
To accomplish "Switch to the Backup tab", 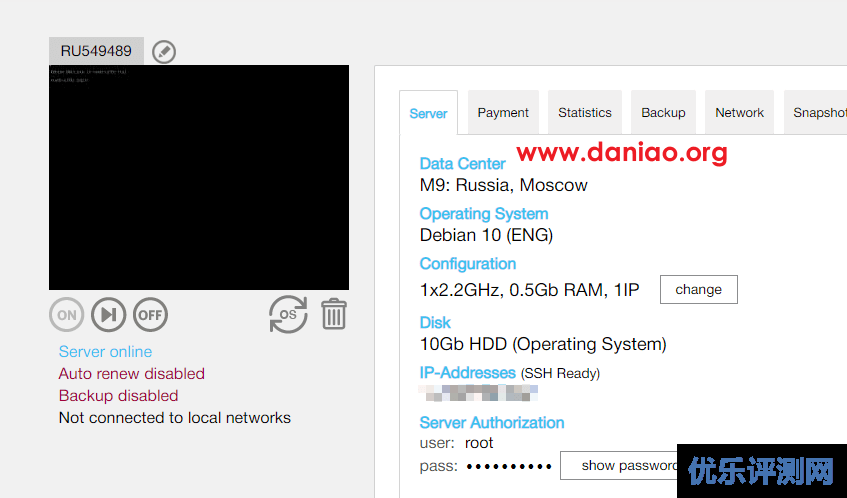I will point(663,112).
